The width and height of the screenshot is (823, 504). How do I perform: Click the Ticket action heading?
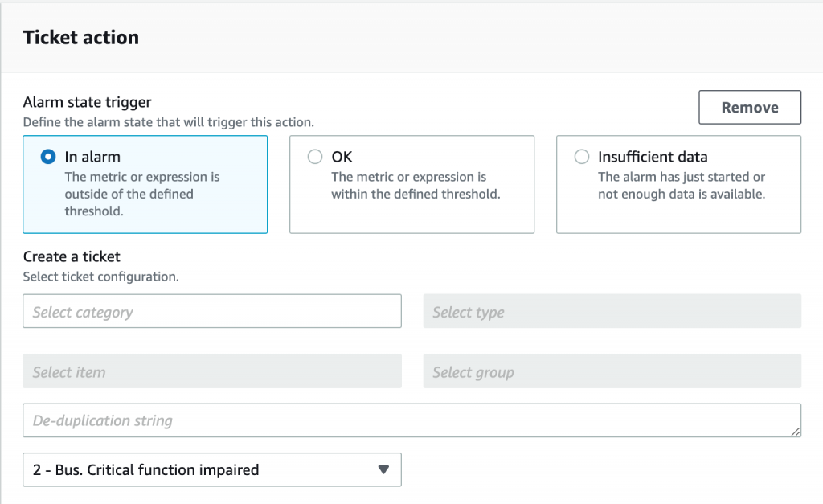pyautogui.click(x=81, y=37)
